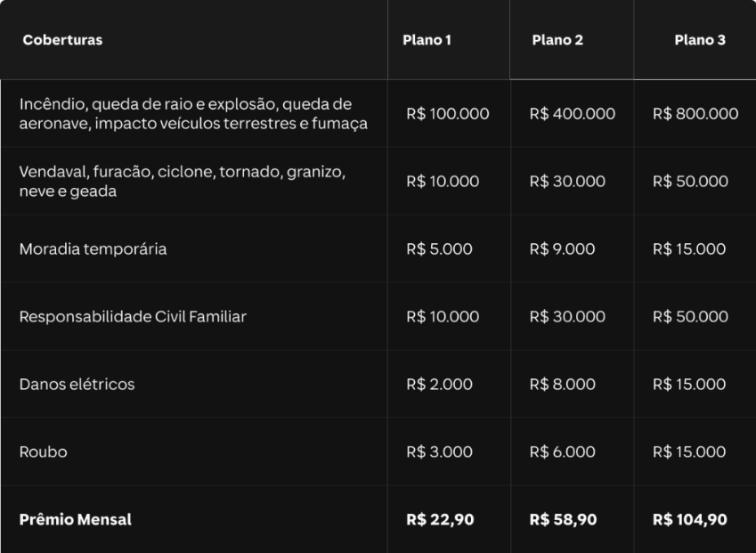Click the R$ 104,90 monthly premium
This screenshot has height=553, width=756.
(x=689, y=520)
